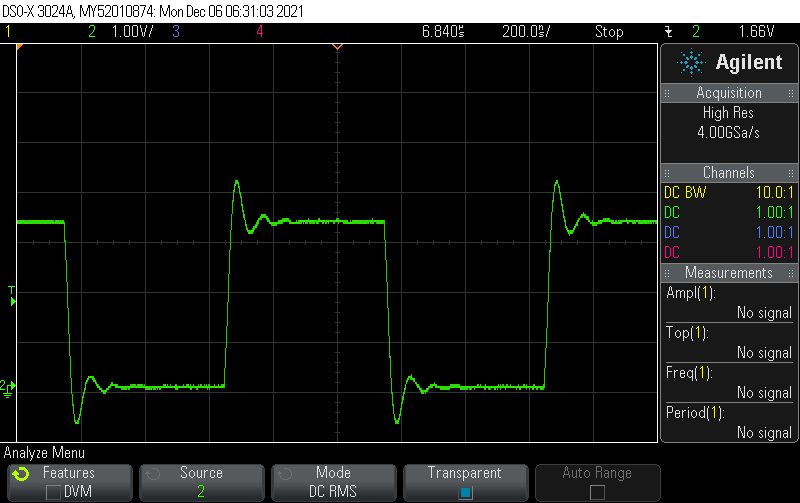The width and height of the screenshot is (800, 503).
Task: Click the 200.0 timebase per division value
Action: pos(526,32)
